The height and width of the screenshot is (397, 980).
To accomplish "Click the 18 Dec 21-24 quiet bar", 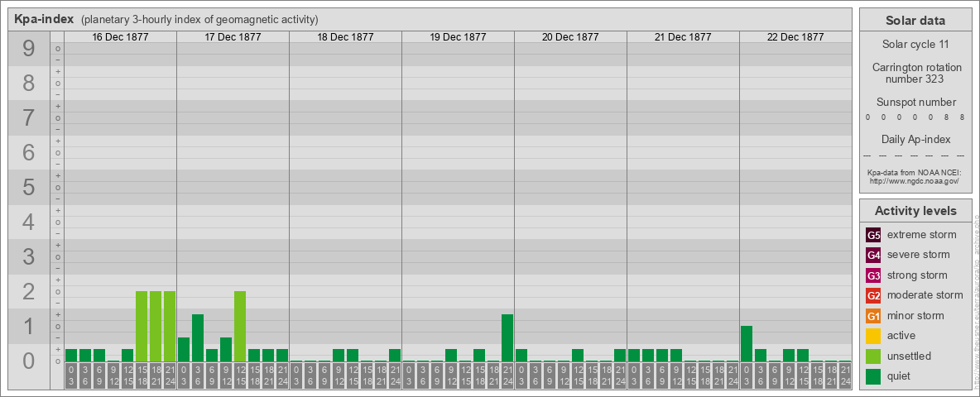I will (x=394, y=355).
